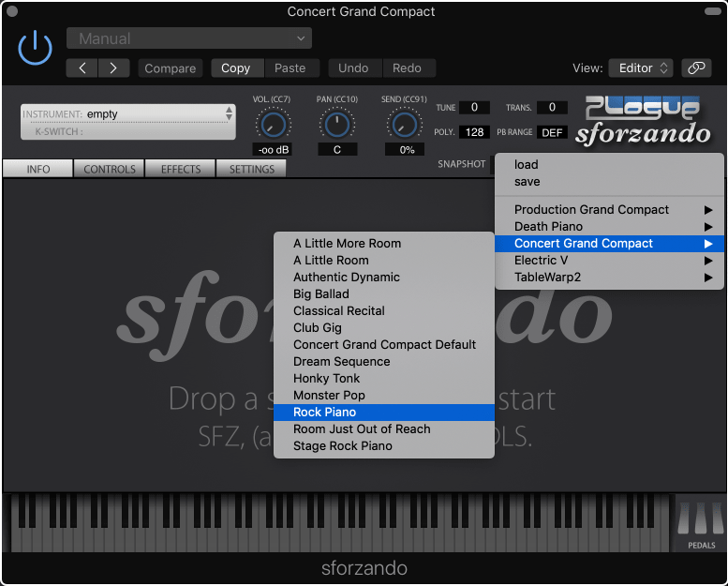Click the Undo button

click(353, 68)
